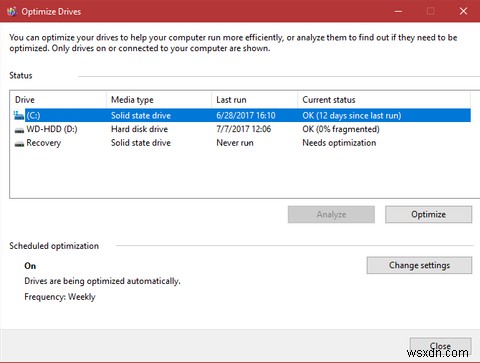
Task: Select the (C:) drive name
Action: (x=33, y=116)
